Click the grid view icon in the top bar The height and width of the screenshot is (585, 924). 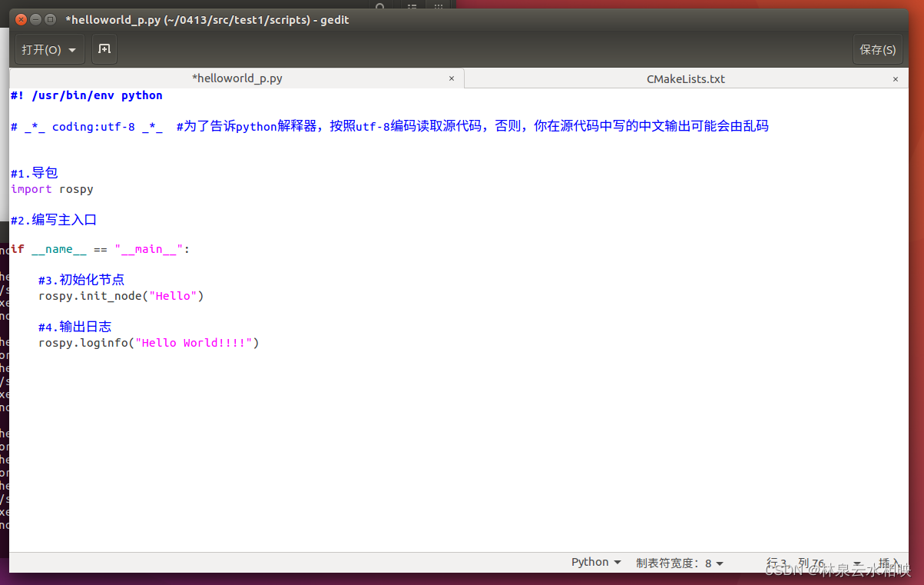point(438,7)
